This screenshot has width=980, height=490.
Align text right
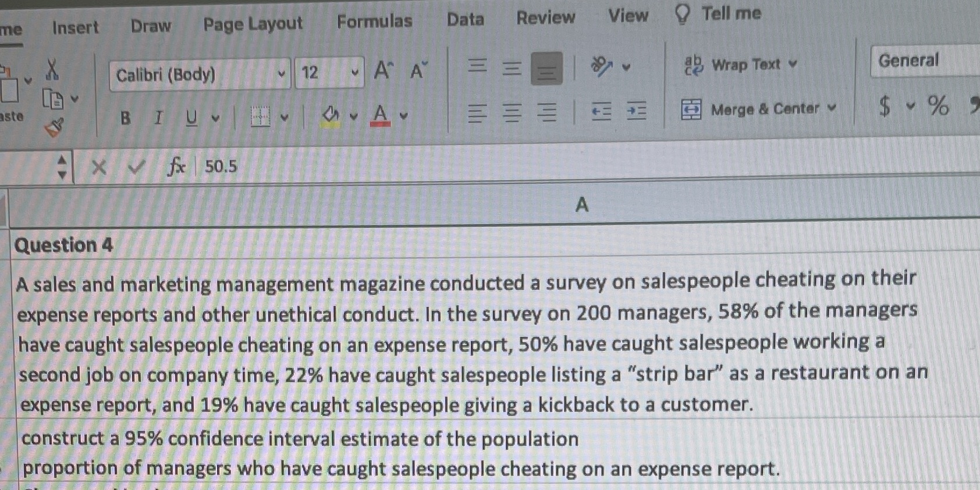[546, 112]
